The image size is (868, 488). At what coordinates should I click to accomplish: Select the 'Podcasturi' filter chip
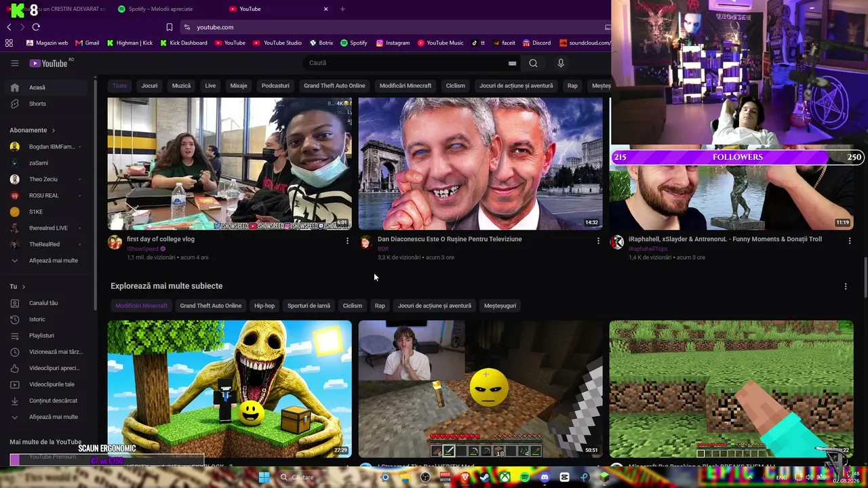point(275,85)
